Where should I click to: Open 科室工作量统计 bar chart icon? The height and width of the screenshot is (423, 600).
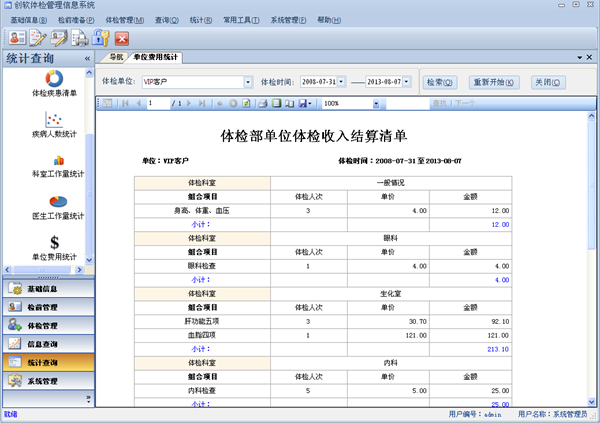coord(57,166)
